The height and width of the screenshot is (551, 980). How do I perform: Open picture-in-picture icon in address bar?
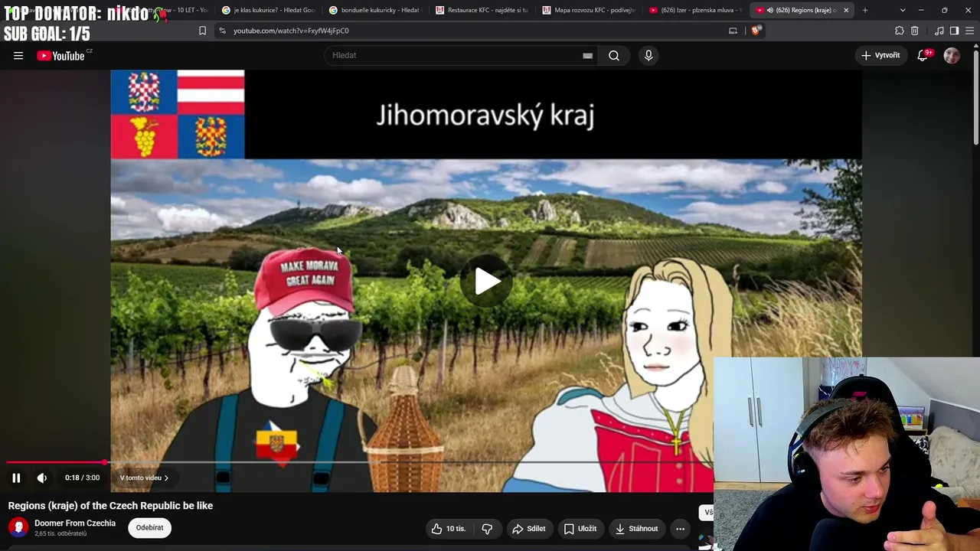tap(733, 31)
